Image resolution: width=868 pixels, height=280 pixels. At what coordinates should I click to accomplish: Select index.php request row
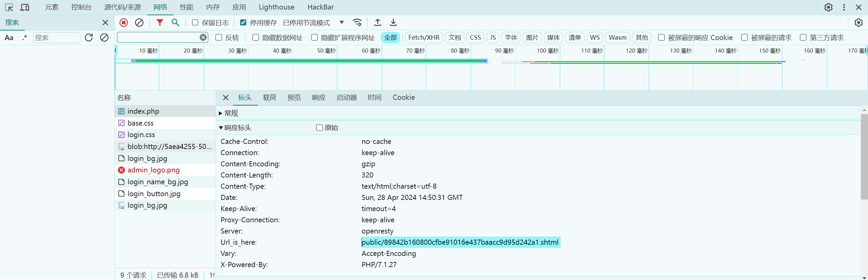[165, 111]
